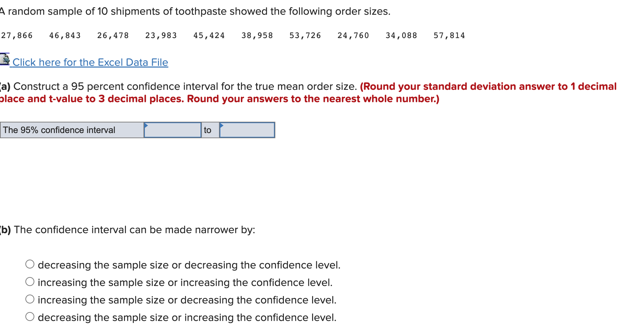Select increasing sample size or increasing confidence level
644x334 pixels.
coord(30,281)
